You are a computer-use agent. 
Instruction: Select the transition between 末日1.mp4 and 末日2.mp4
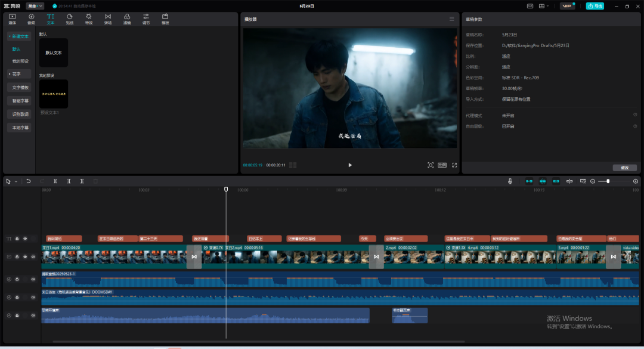194,257
